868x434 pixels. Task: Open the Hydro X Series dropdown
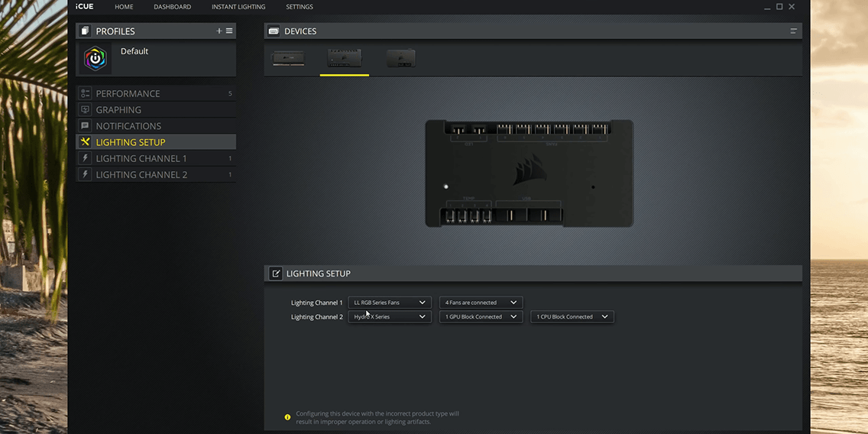(390, 316)
